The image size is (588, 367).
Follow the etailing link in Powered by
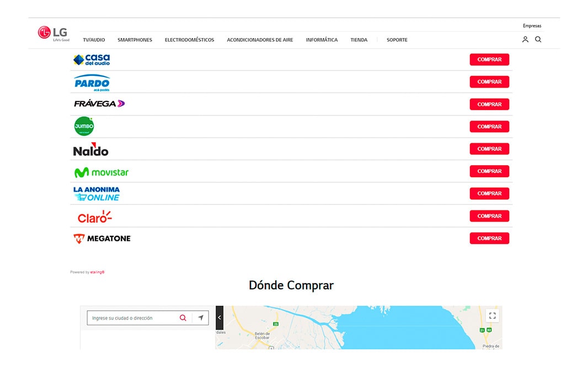click(98, 272)
